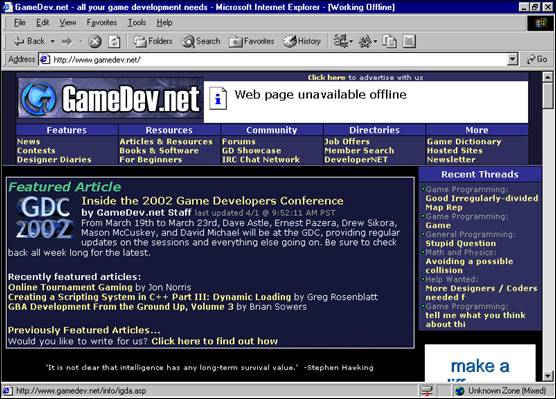Click 'Click here' to advertise link
Image resolution: width=556 pixels, height=399 pixels.
click(x=326, y=77)
